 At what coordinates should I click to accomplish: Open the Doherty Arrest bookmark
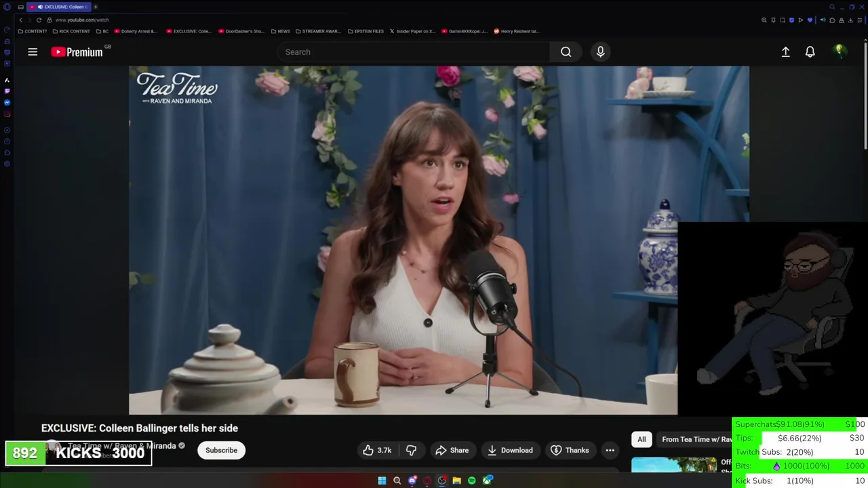[x=136, y=31]
